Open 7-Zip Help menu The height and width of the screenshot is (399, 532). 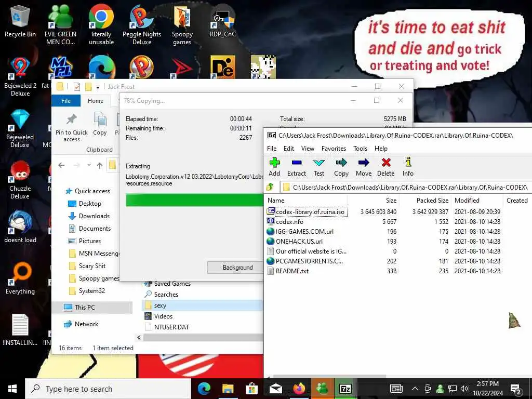point(381,148)
